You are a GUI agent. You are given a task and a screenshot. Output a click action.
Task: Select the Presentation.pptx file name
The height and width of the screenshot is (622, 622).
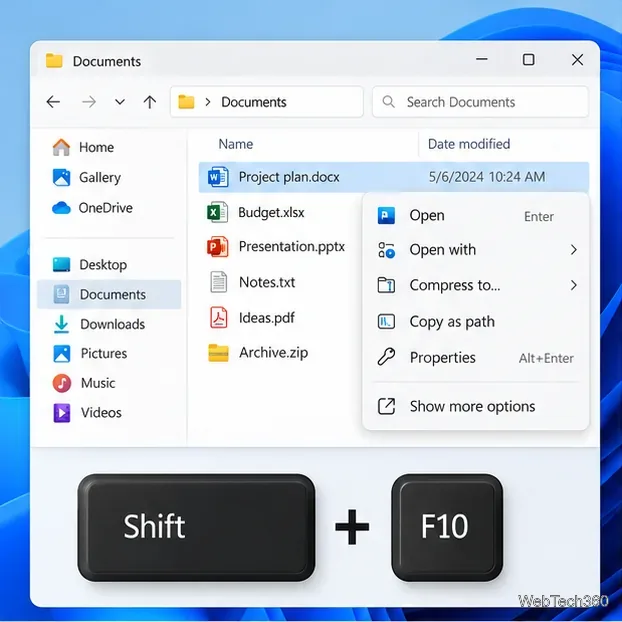click(292, 247)
